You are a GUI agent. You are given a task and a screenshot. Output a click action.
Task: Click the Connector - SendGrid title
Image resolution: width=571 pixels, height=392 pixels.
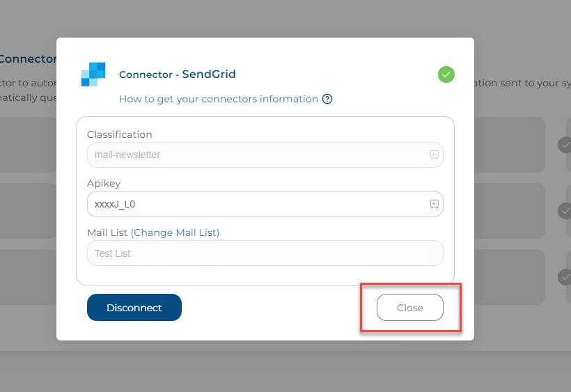[178, 75]
